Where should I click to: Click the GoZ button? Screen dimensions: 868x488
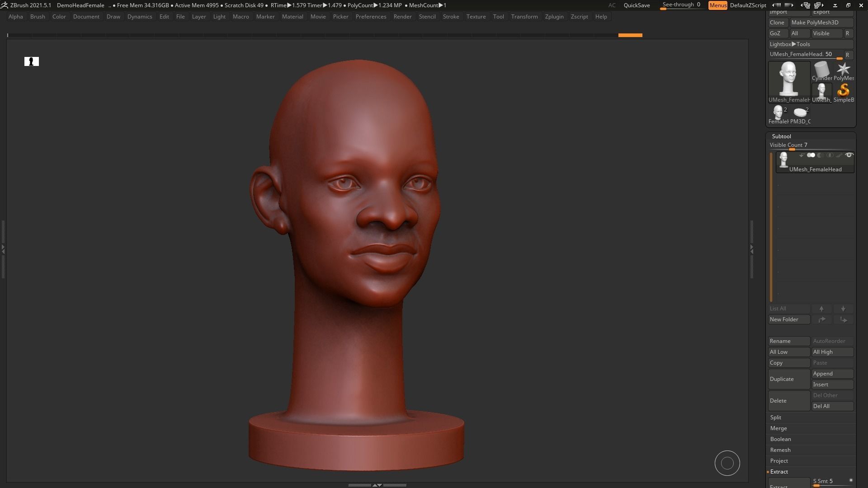pos(778,33)
